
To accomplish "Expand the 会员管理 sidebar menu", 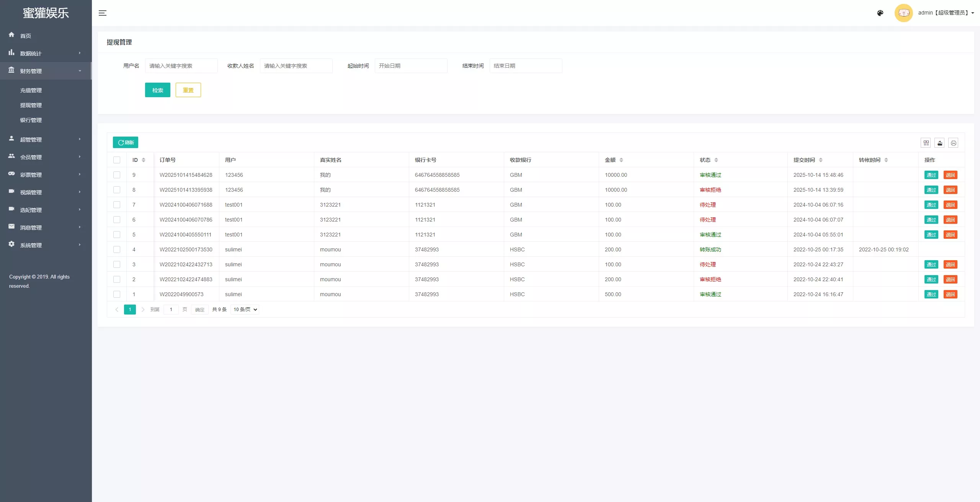I will click(x=46, y=157).
